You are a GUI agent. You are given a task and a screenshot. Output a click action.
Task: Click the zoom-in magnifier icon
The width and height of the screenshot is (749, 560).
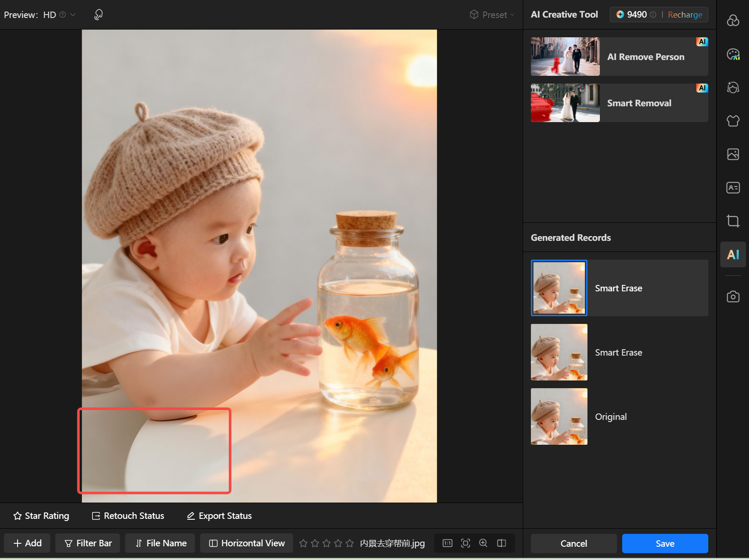pos(483,543)
